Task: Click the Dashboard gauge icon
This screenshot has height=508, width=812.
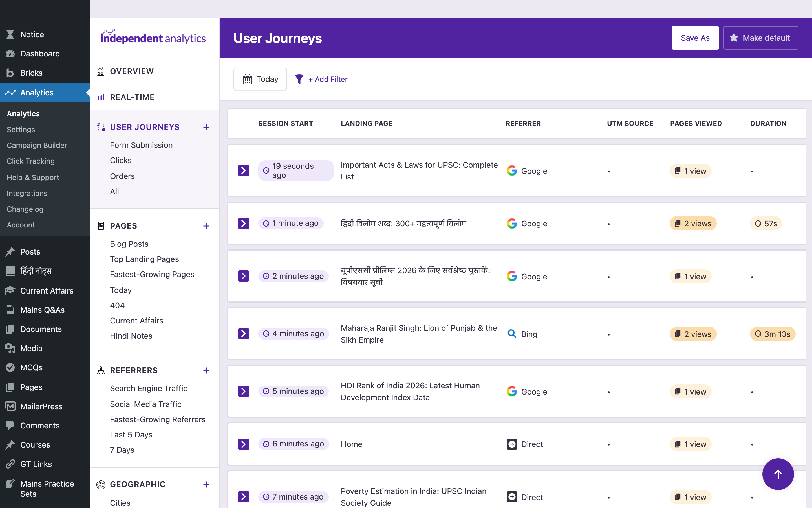Action: pyautogui.click(x=10, y=53)
